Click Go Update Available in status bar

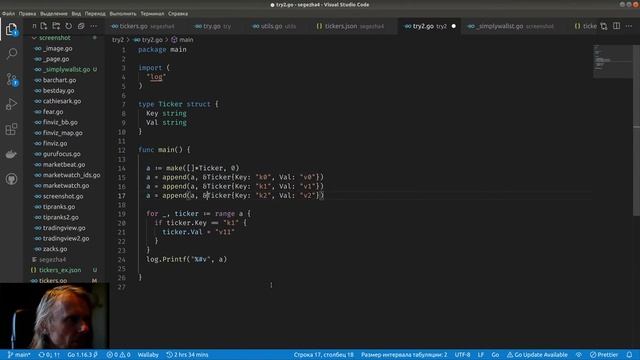[x=537, y=355]
